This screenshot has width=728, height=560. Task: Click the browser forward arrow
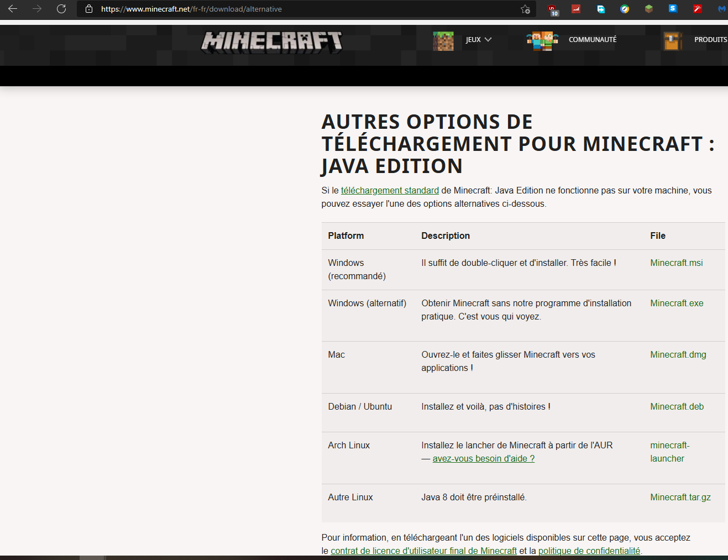point(37,9)
